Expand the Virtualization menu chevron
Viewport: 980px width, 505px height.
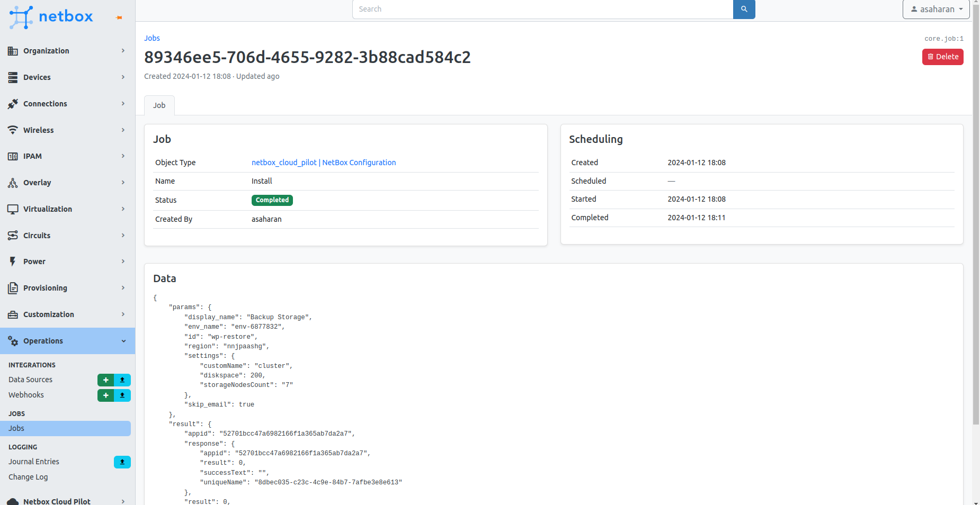click(123, 209)
